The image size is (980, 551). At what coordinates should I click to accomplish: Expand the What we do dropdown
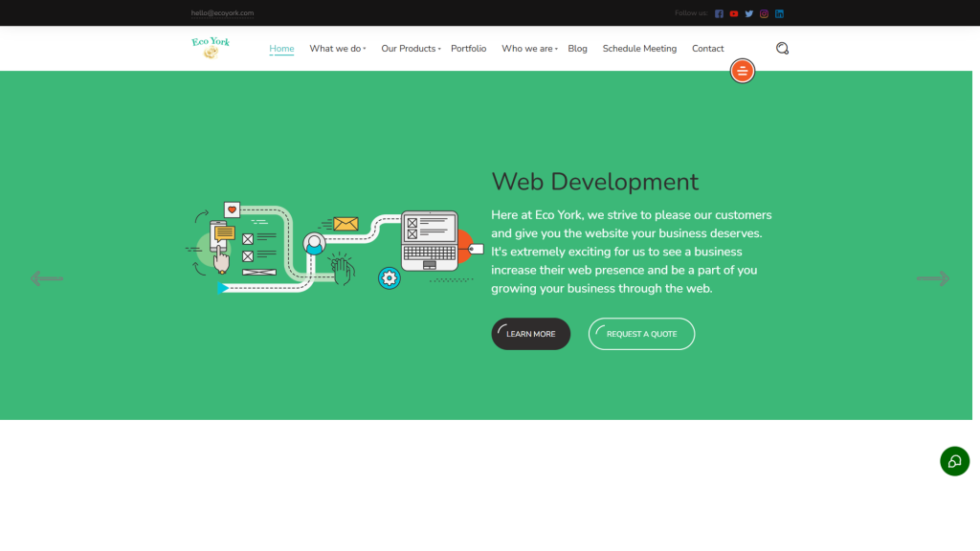[337, 49]
